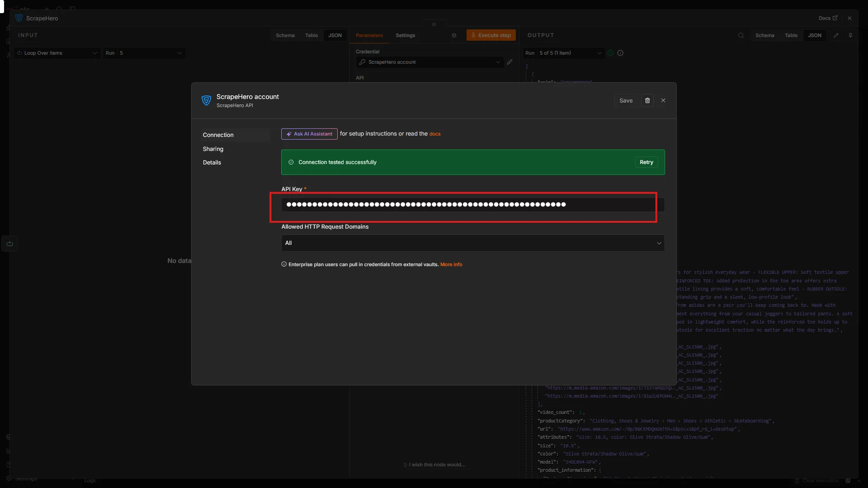Save the ScrapeHero credential
Screen dimensions: 868x488
point(626,100)
